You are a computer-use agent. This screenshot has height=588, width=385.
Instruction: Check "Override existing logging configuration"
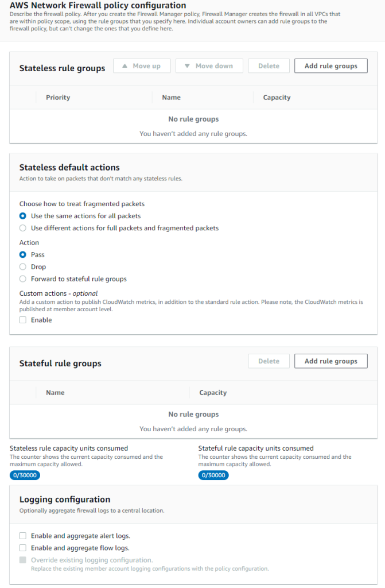(22, 559)
